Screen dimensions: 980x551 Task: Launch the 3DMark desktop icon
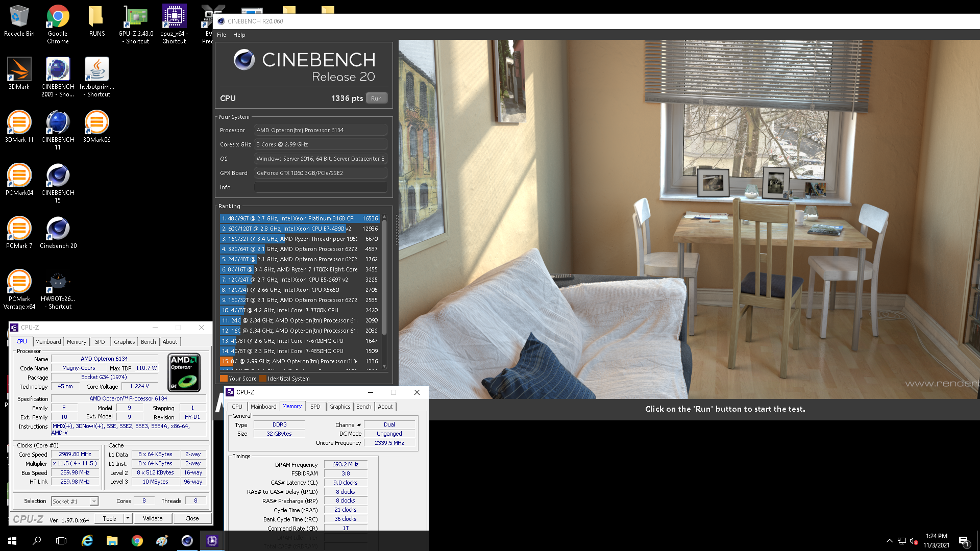tap(19, 74)
